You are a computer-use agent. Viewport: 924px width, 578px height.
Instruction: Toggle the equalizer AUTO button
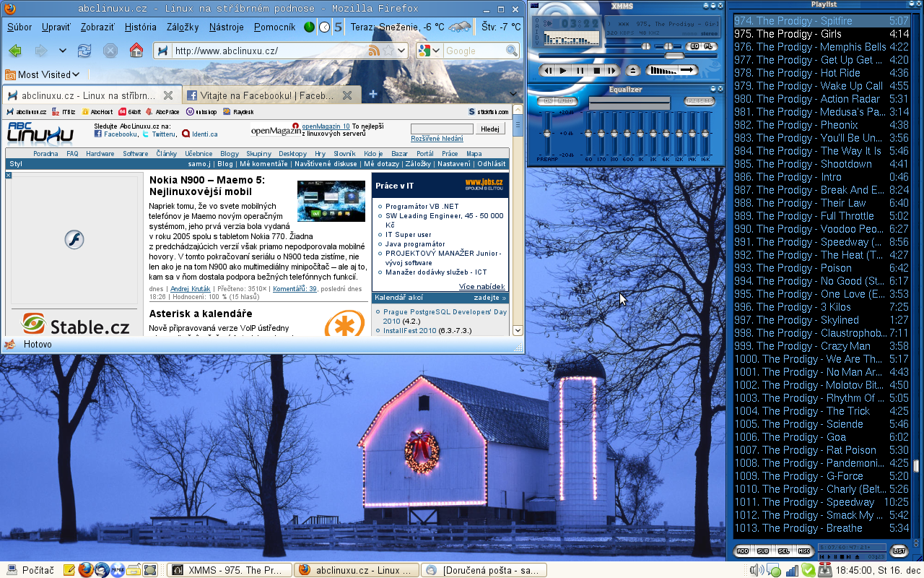[x=565, y=100]
